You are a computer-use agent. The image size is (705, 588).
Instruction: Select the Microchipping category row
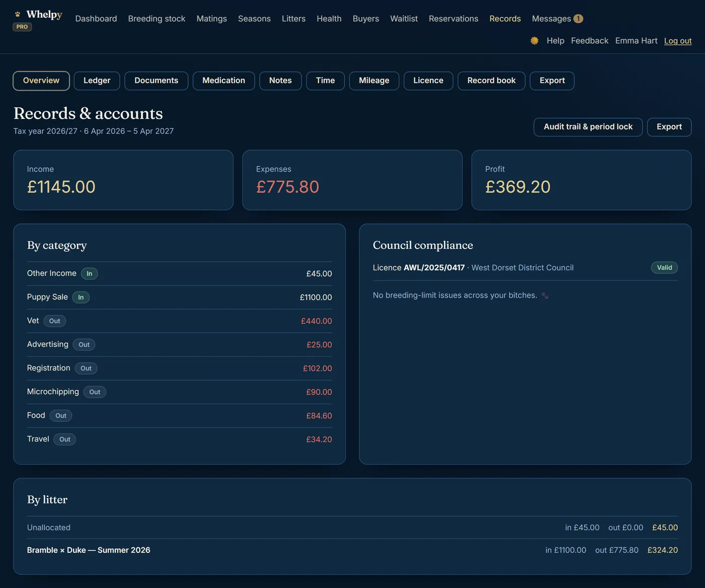point(179,392)
